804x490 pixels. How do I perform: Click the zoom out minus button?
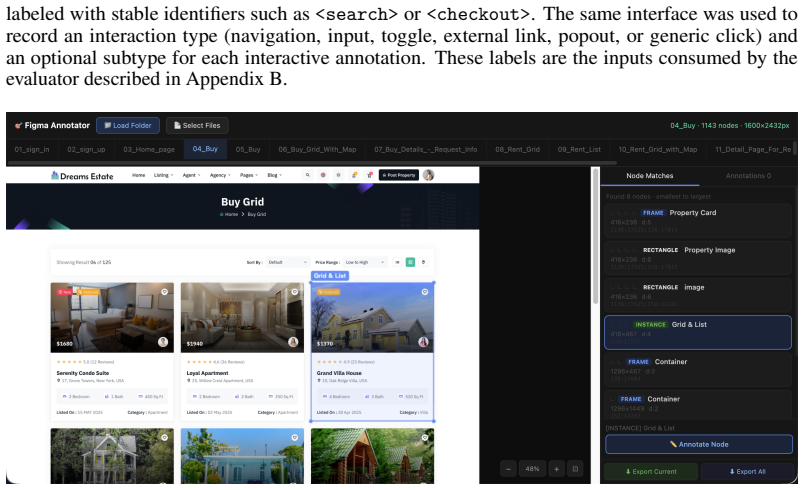(x=508, y=469)
